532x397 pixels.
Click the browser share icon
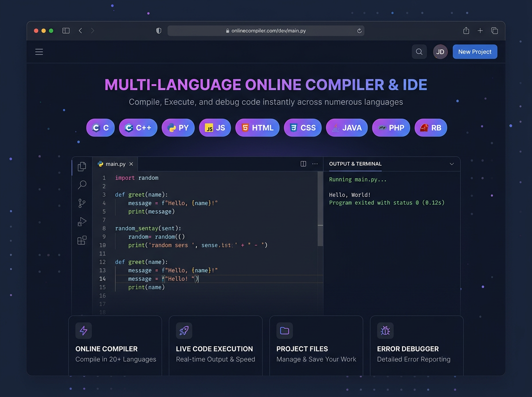(x=466, y=31)
